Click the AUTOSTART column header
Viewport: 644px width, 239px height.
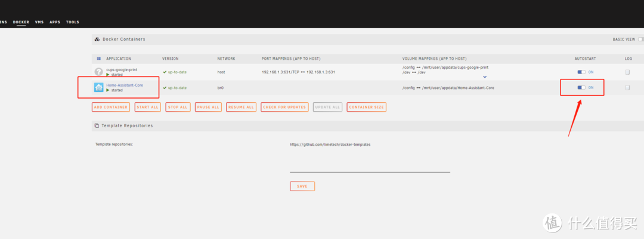point(586,59)
